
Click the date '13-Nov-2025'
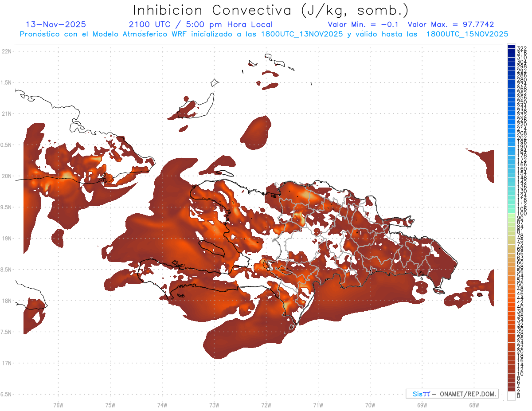tap(56, 24)
